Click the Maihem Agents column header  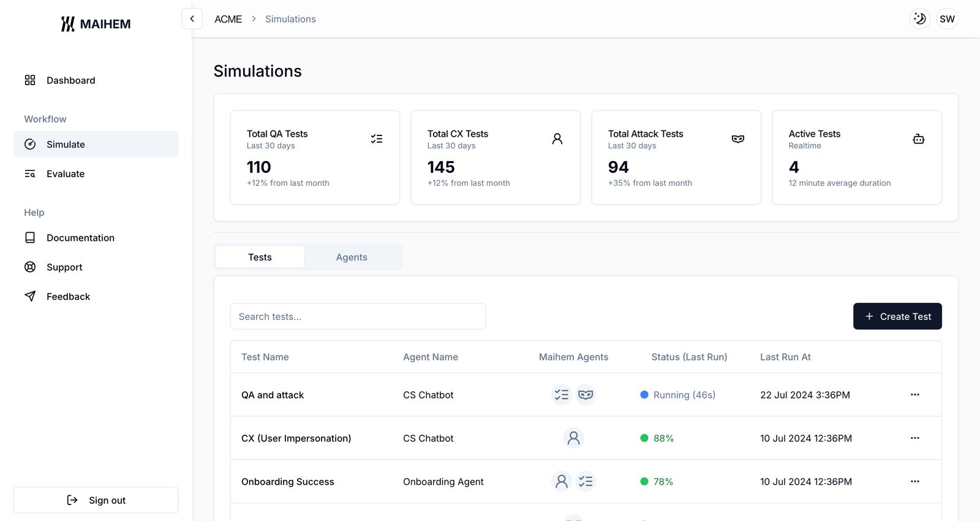pos(573,357)
